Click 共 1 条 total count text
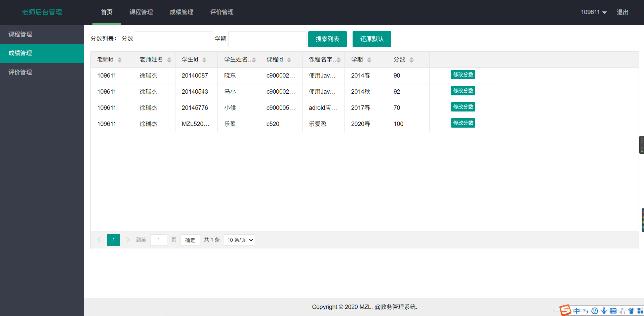The width and height of the screenshot is (644, 316). point(212,240)
